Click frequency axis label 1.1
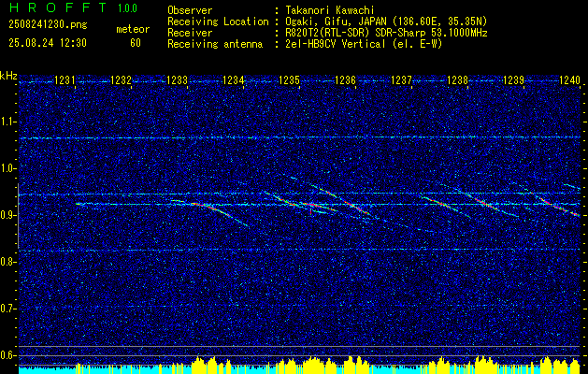The width and height of the screenshot is (588, 374). point(8,122)
